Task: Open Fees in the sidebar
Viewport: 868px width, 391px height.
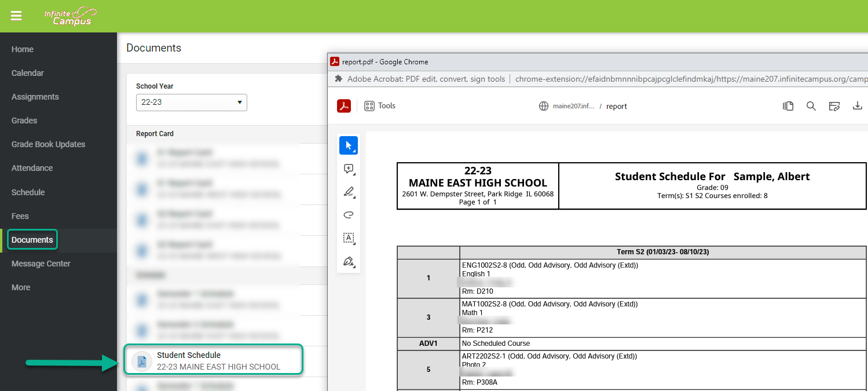Action: [20, 216]
